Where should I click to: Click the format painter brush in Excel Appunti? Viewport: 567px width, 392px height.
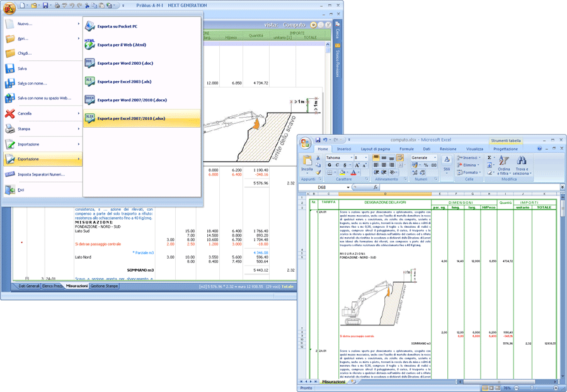pos(318,172)
